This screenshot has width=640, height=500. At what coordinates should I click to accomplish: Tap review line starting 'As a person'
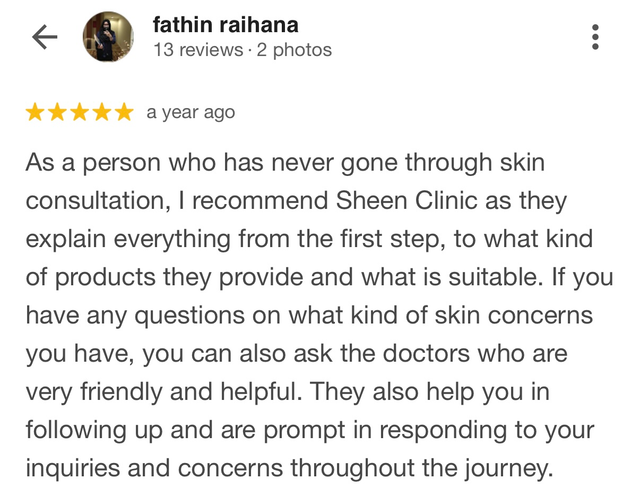pyautogui.click(x=285, y=163)
